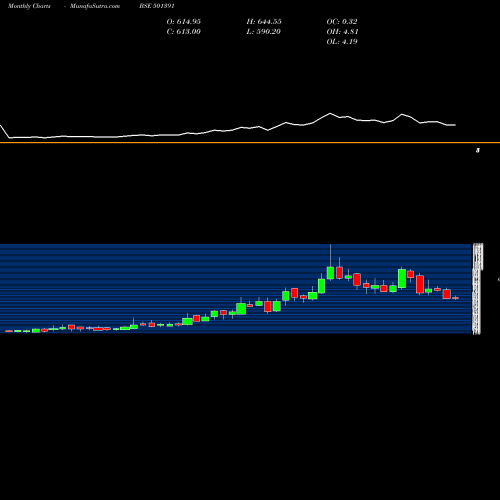The image size is (500, 500).
Task: Click the MunafaSutra.com label
Action: (95, 6)
